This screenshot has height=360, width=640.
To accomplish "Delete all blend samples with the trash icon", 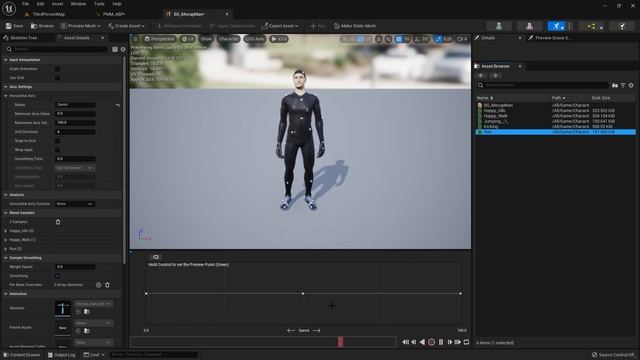I will coord(58,222).
